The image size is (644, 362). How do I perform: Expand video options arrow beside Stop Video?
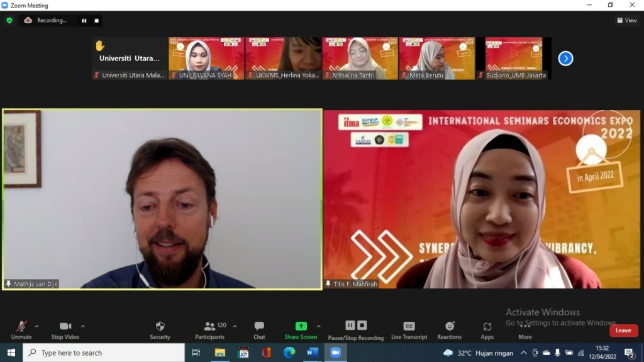point(83,326)
